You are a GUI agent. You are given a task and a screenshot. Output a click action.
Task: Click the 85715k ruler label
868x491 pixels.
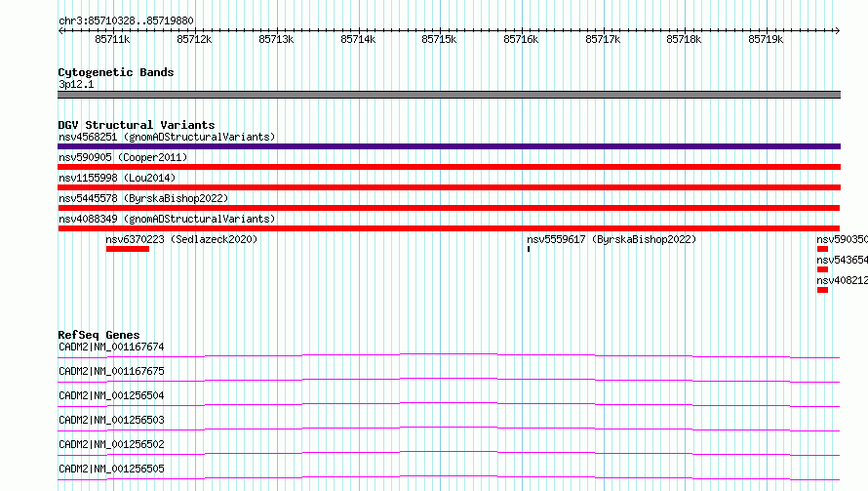point(439,39)
